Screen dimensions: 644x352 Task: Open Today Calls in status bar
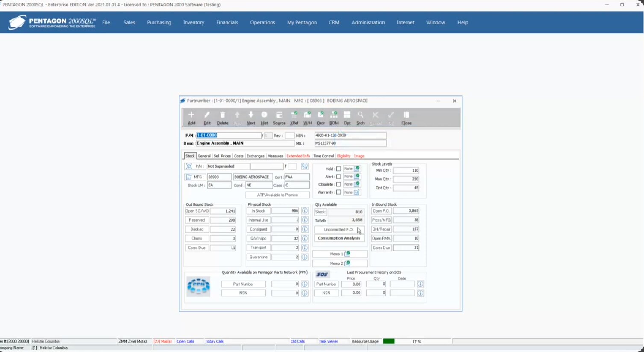tap(214, 341)
